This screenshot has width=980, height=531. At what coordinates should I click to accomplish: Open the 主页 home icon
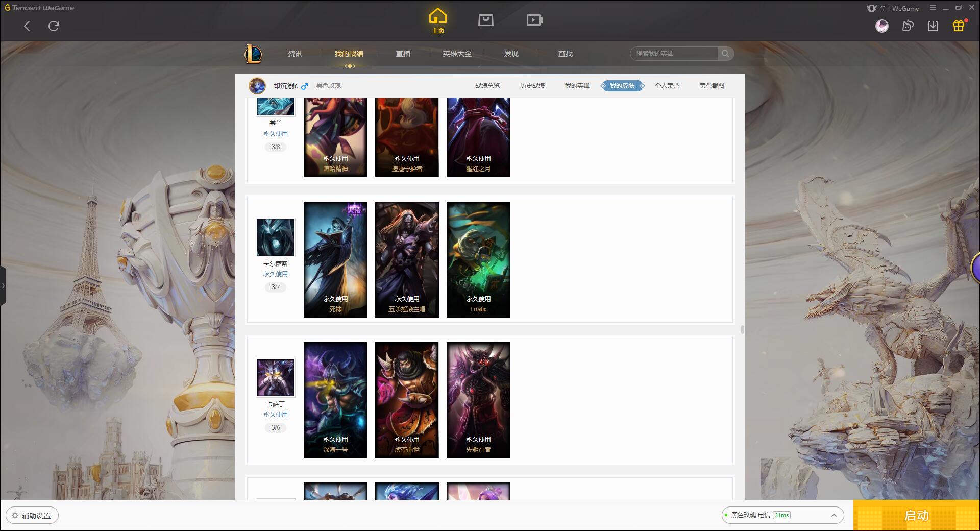coord(438,20)
